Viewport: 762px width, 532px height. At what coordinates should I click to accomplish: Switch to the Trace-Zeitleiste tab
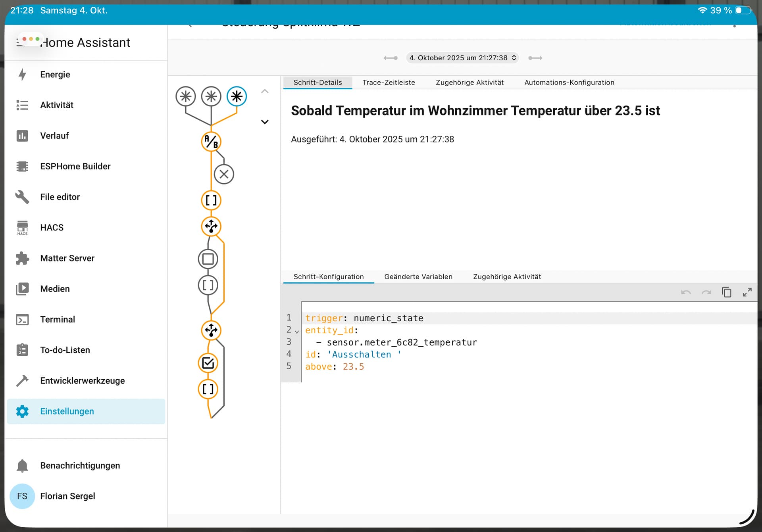389,83
